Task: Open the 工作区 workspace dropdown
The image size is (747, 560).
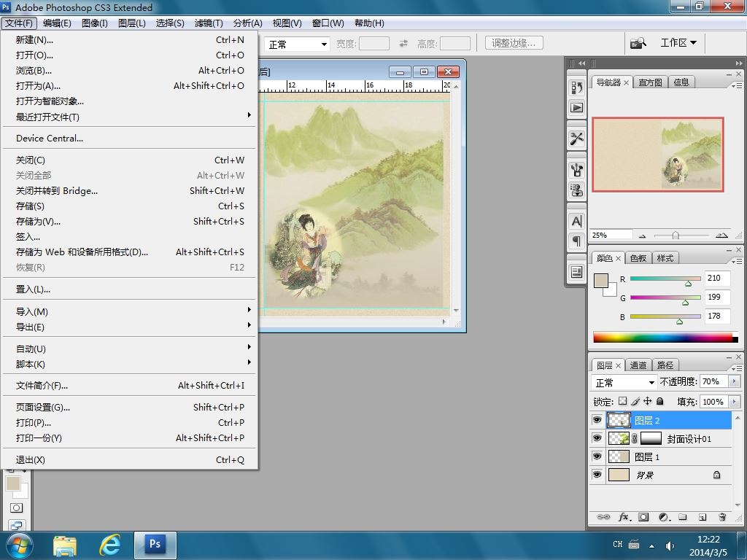Action: 678,43
